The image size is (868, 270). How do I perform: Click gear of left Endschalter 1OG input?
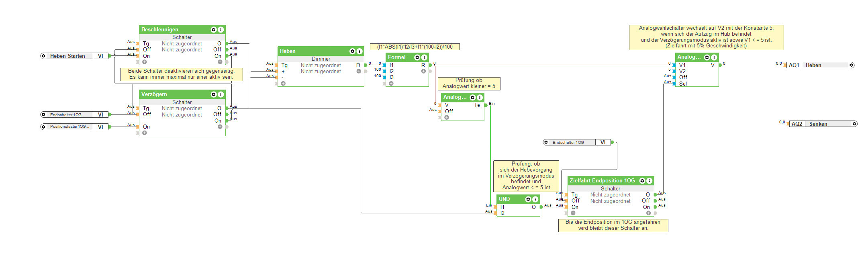pyautogui.click(x=43, y=115)
